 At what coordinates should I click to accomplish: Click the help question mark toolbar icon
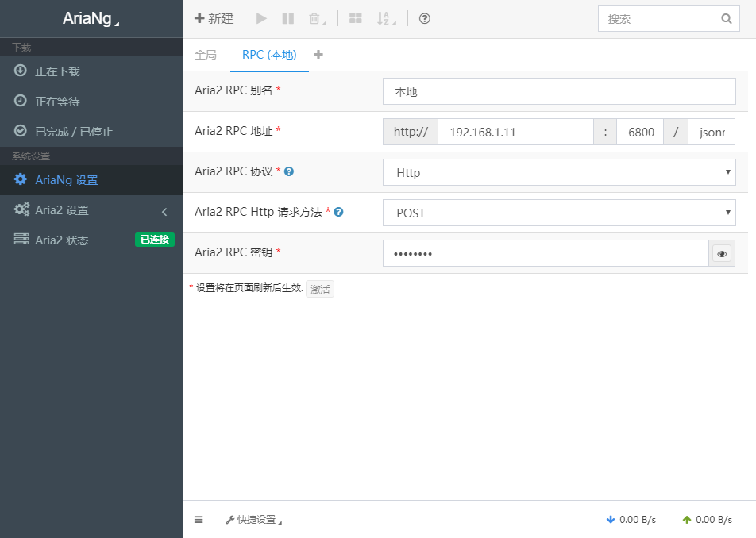click(x=424, y=19)
